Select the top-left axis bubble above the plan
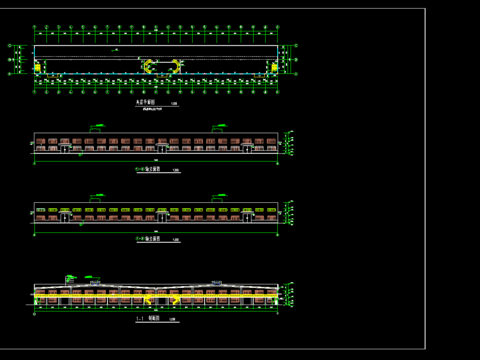 click(x=34, y=27)
